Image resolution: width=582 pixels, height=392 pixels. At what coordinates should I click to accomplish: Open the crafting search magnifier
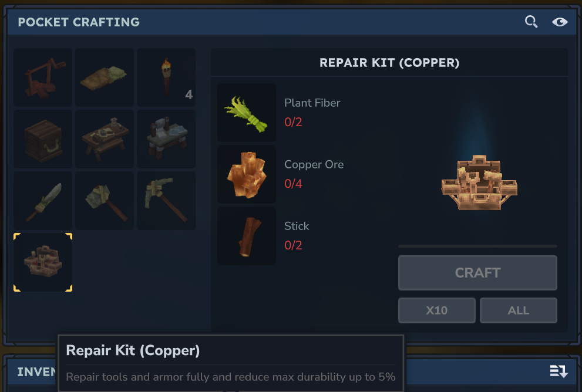point(531,22)
